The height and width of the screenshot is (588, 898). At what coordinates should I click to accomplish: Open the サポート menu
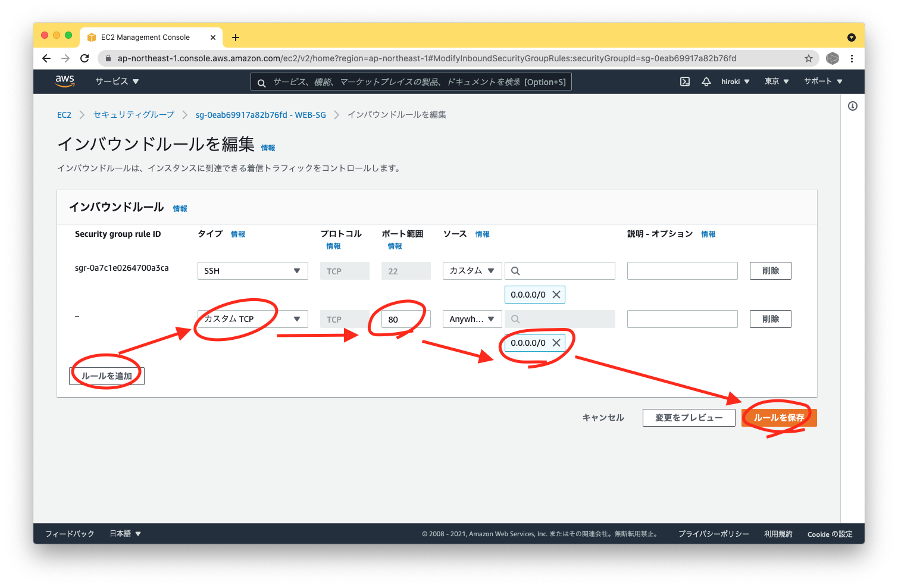tap(823, 82)
